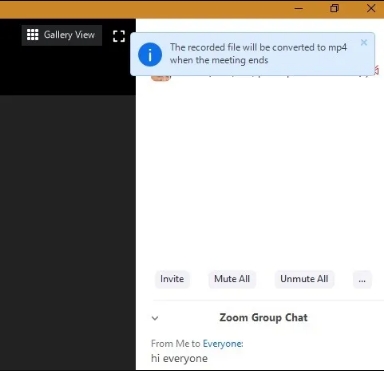This screenshot has height=371, width=384.
Task: Click the blue info icon in notification
Action: coord(150,54)
